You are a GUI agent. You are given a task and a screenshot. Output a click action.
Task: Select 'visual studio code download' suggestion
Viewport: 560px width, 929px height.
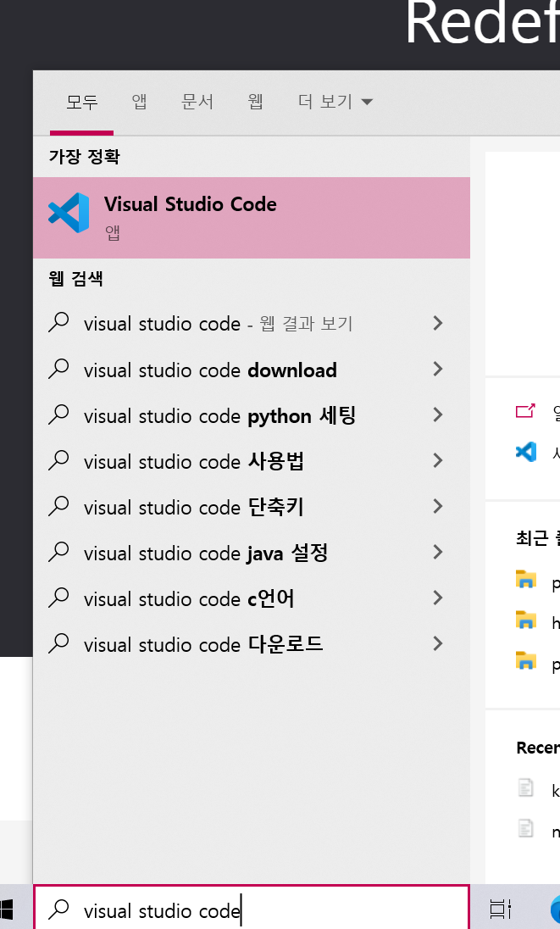point(252,370)
